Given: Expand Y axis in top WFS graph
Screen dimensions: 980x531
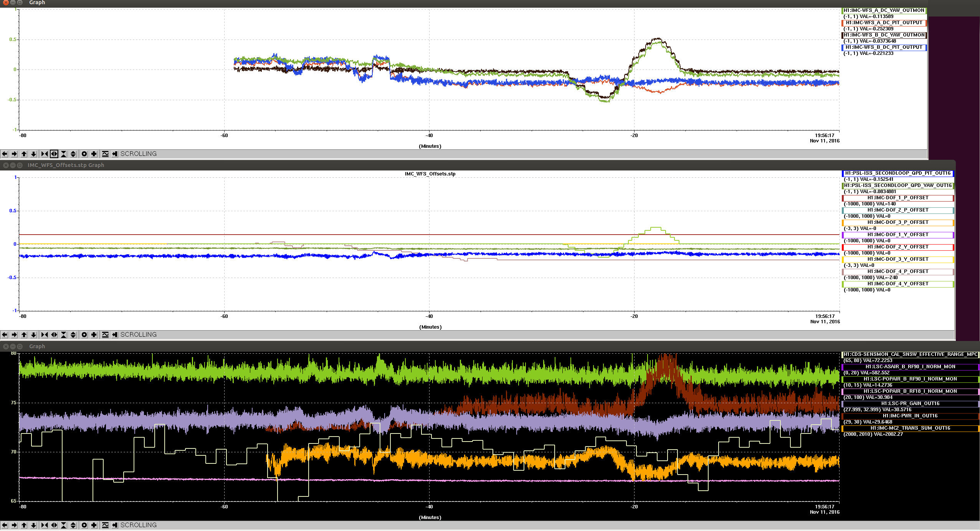Looking at the screenshot, I should (x=73, y=154).
